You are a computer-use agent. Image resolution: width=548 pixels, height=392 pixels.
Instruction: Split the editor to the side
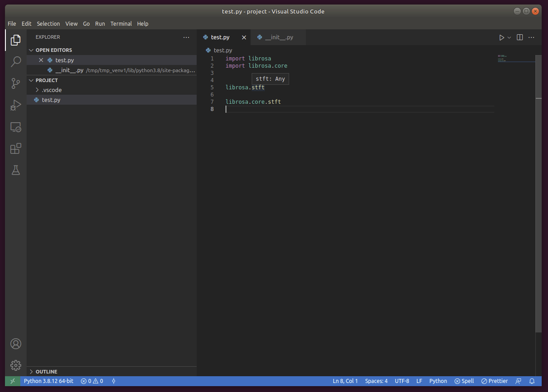[520, 37]
